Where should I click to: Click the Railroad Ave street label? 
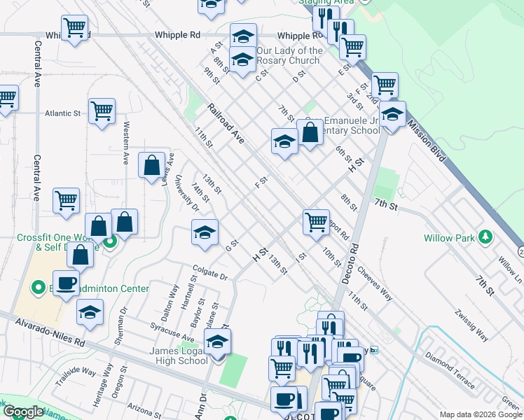pos(226,123)
